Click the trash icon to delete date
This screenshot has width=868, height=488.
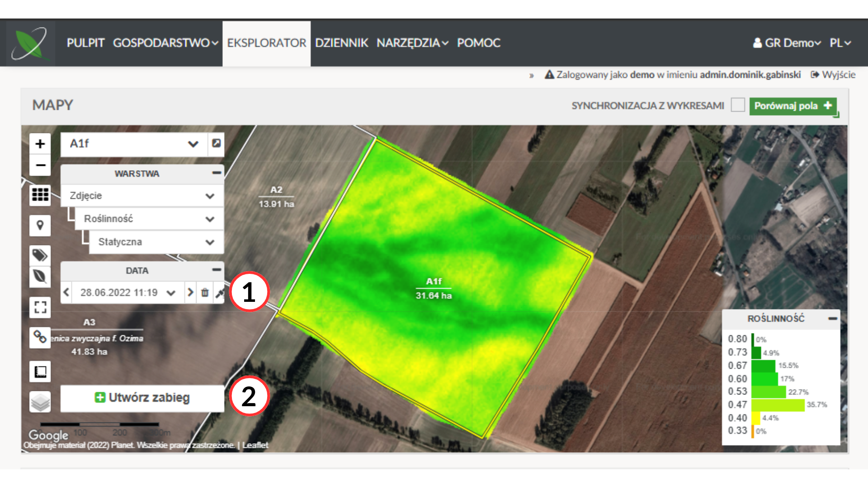tap(205, 293)
